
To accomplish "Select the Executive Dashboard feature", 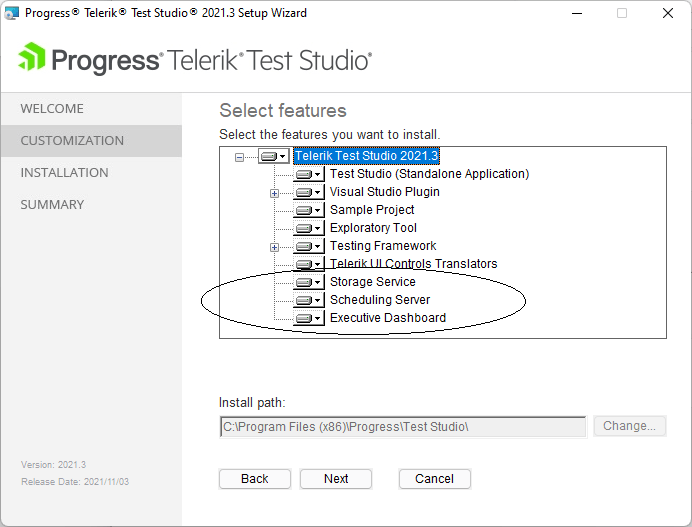I will 388,318.
